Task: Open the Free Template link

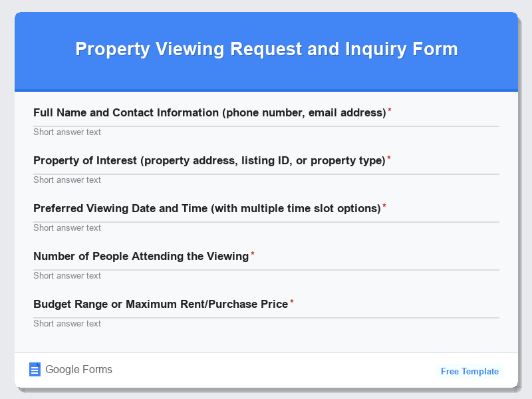Action: click(469, 371)
